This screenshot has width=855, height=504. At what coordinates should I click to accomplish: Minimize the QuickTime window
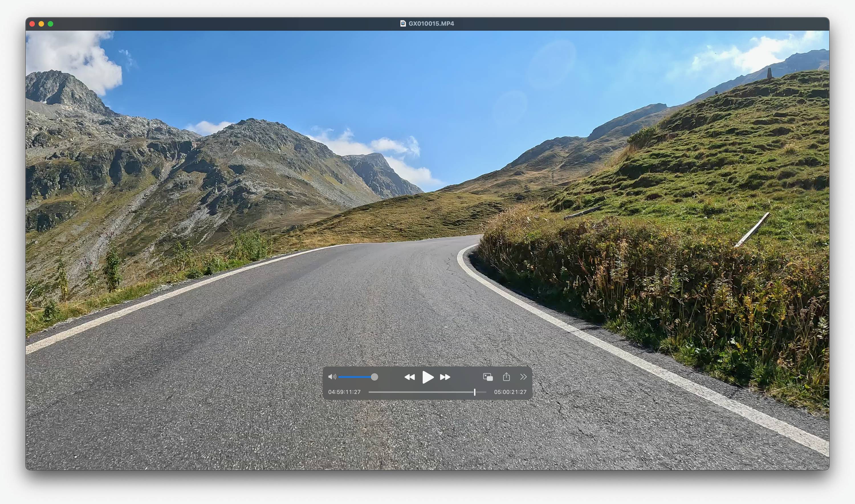point(41,24)
